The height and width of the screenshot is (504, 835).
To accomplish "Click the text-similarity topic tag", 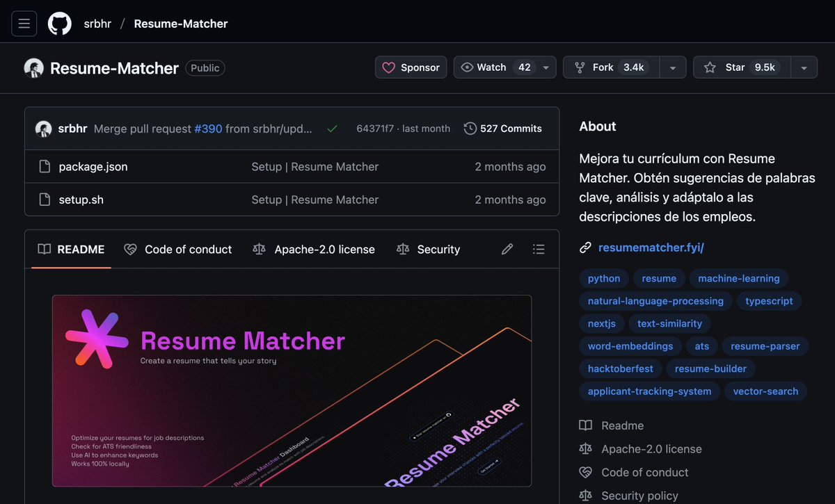I will click(670, 323).
